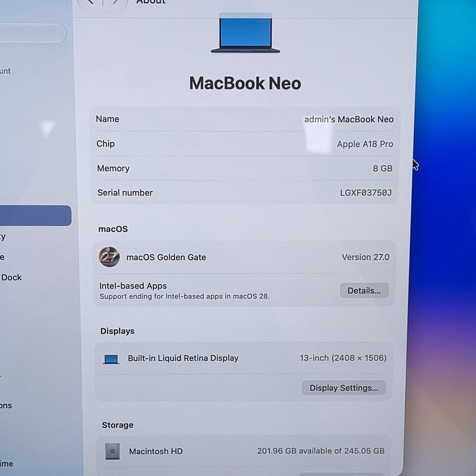Image resolution: width=476 pixels, height=476 pixels.
Task: Edit the name admin's MacBook Neo
Action: 349,119
